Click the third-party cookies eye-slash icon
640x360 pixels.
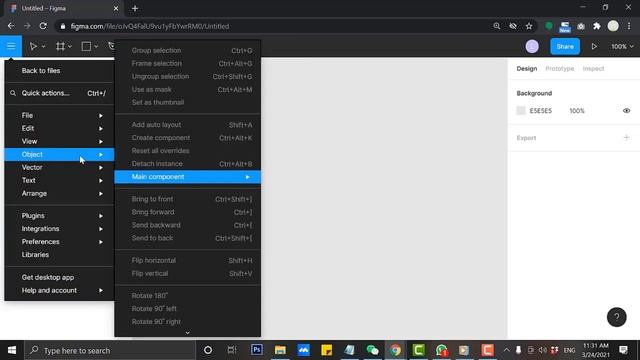513,26
